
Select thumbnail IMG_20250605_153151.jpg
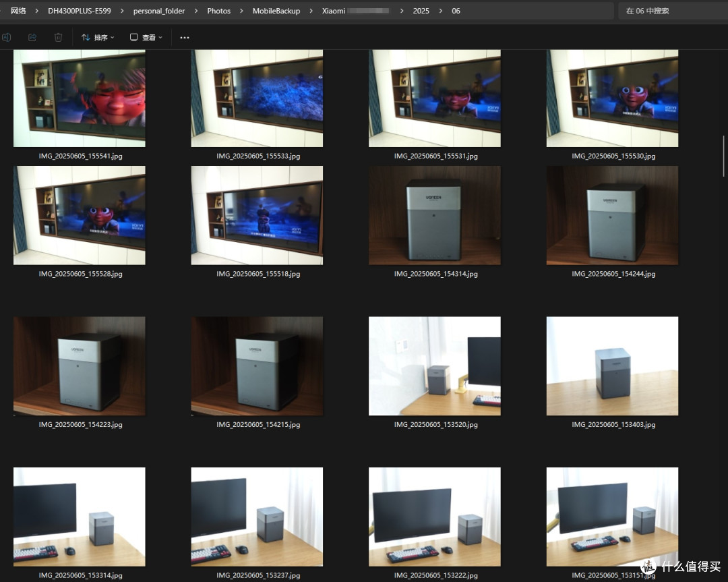tap(612, 517)
